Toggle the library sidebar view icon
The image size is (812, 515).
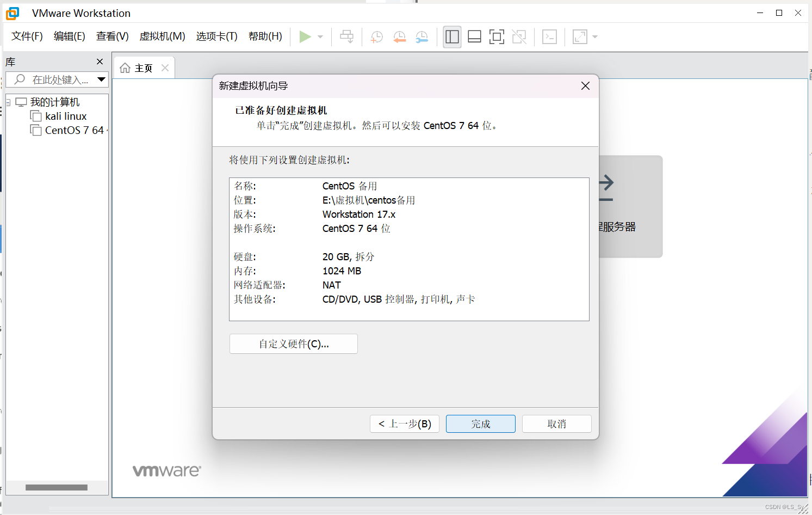[x=452, y=36]
